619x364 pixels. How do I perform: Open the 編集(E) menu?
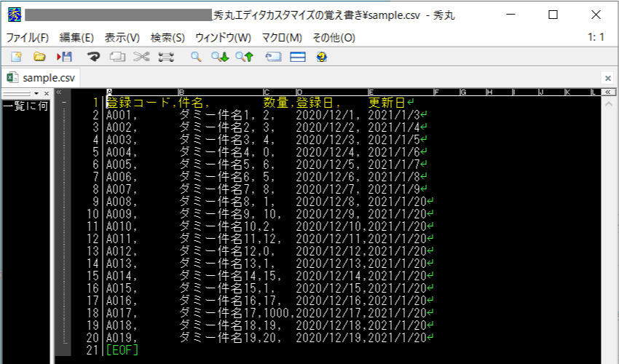point(76,38)
